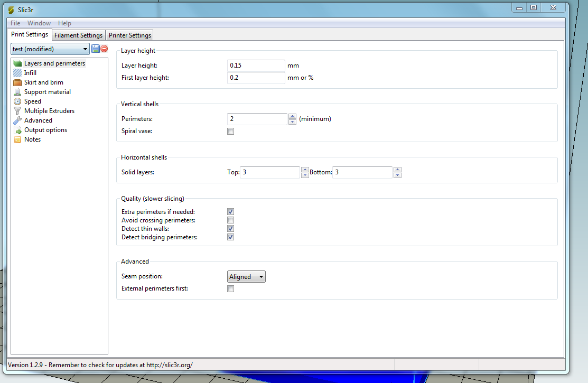588x383 pixels.
Task: Select Layers and perimeters in sidebar
Action: pyautogui.click(x=55, y=63)
